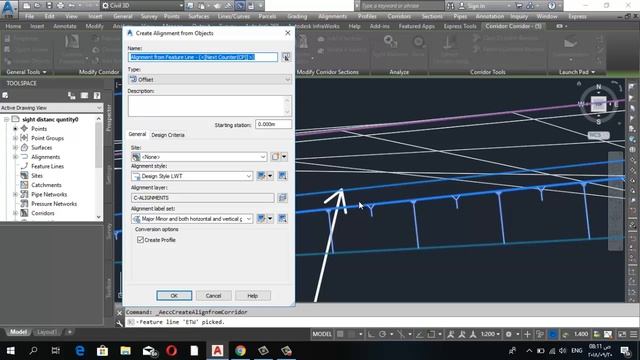Open the Active Drawing View dropdown
This screenshot has width=640, height=360.
pyautogui.click(x=51, y=108)
